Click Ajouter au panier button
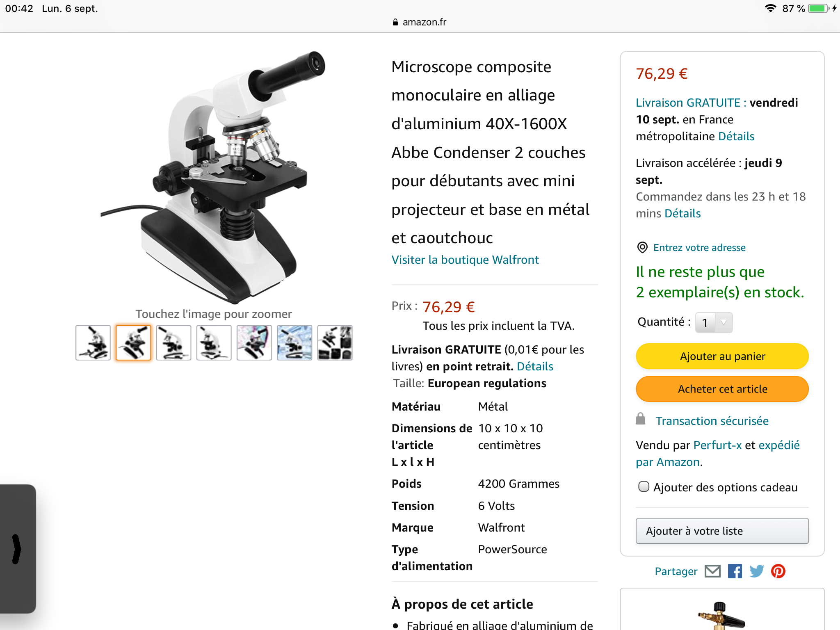This screenshot has width=840, height=630. (722, 356)
